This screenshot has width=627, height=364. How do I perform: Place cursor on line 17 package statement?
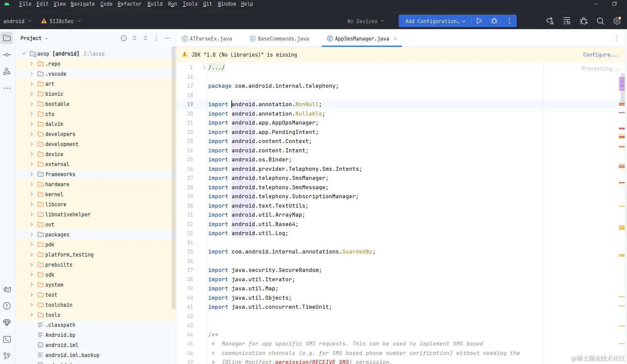click(273, 86)
